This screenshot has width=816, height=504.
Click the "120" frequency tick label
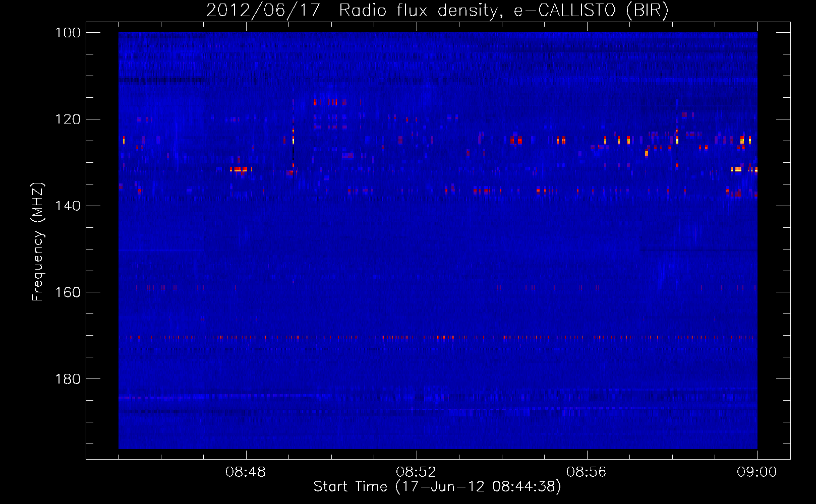(68, 119)
